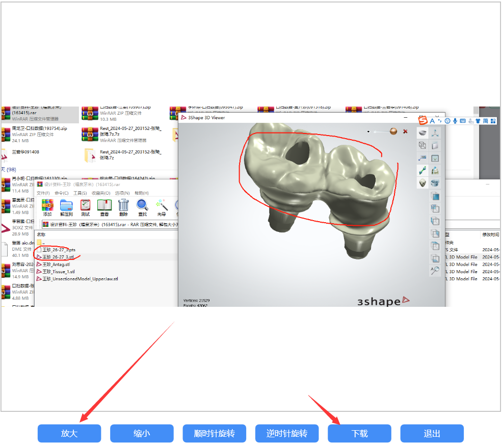
Task: Rotate image counterclockwise with 逆时针旋转
Action: point(287,433)
